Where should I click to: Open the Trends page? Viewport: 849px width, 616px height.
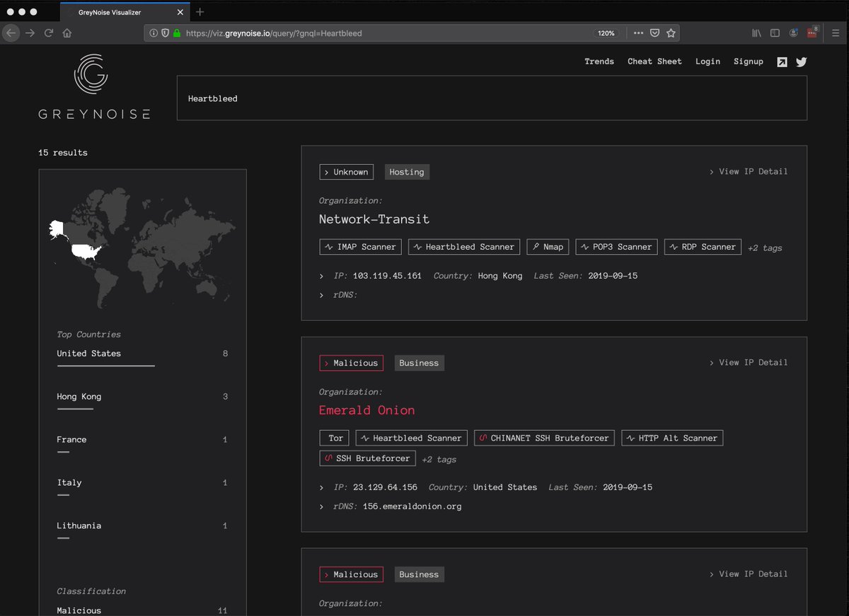(599, 62)
